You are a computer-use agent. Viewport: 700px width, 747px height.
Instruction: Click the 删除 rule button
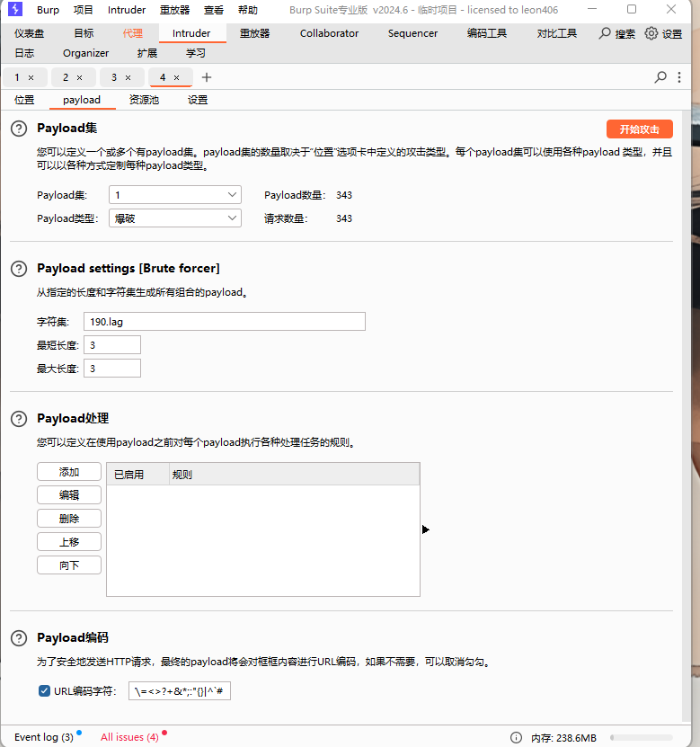pyautogui.click(x=69, y=519)
